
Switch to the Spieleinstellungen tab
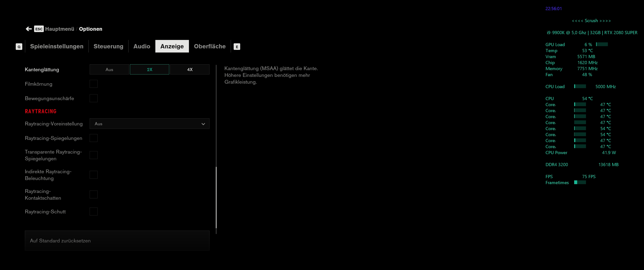tap(57, 46)
